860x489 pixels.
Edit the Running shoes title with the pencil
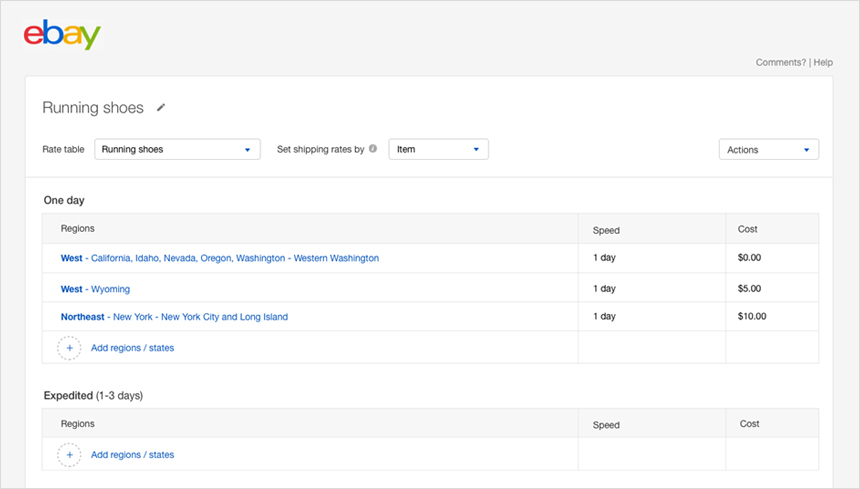tap(161, 107)
